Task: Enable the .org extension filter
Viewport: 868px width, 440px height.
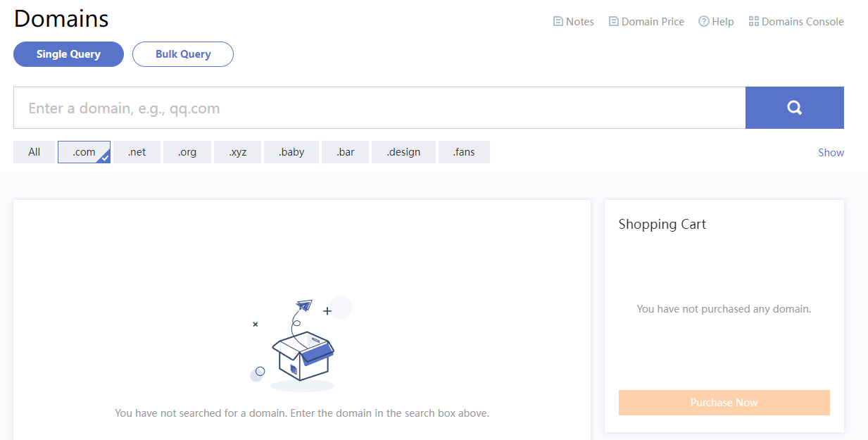Action: coord(187,152)
